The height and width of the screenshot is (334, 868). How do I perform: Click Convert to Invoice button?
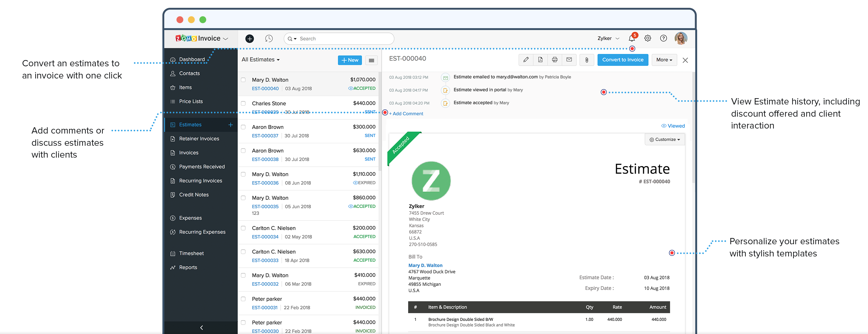[623, 60]
